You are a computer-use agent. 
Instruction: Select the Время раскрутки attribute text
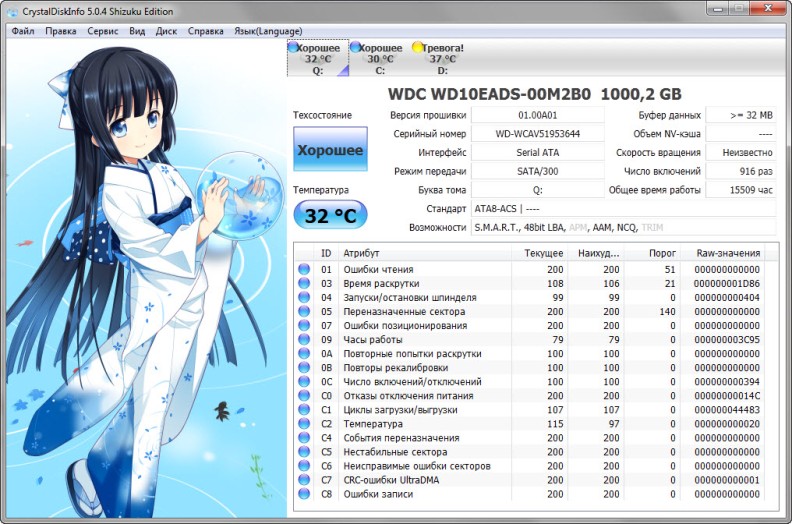coord(381,284)
